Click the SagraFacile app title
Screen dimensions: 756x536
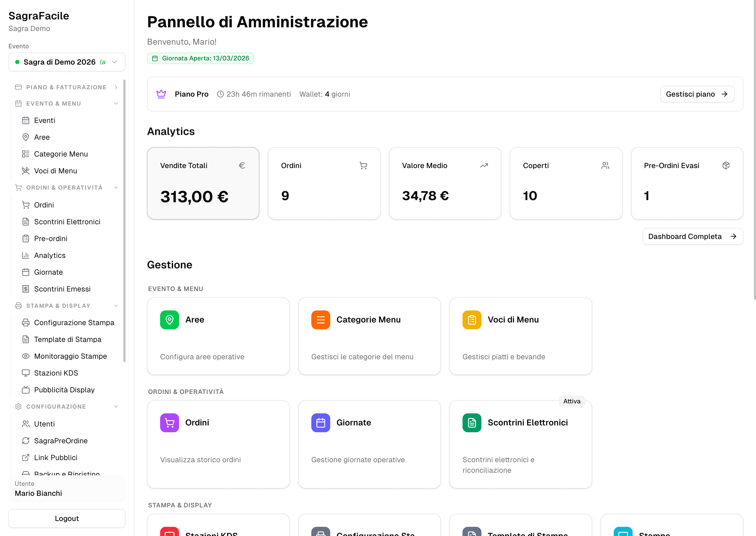[x=39, y=16]
